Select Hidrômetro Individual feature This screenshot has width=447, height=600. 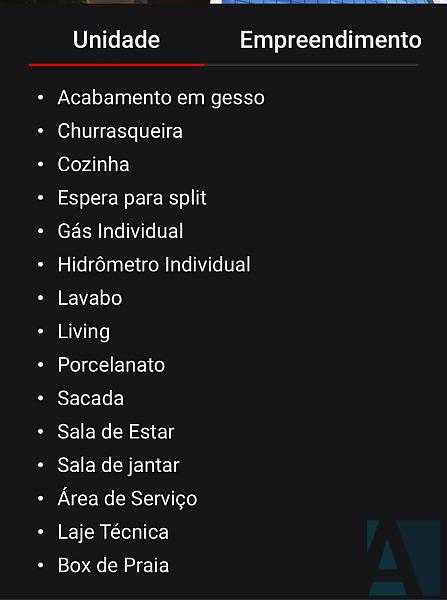[x=154, y=264]
